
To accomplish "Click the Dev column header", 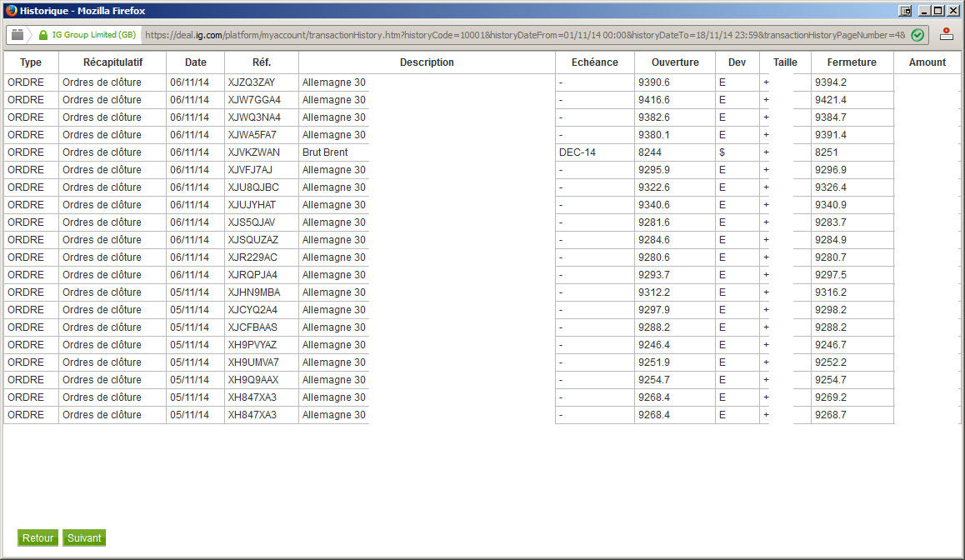I will (737, 62).
